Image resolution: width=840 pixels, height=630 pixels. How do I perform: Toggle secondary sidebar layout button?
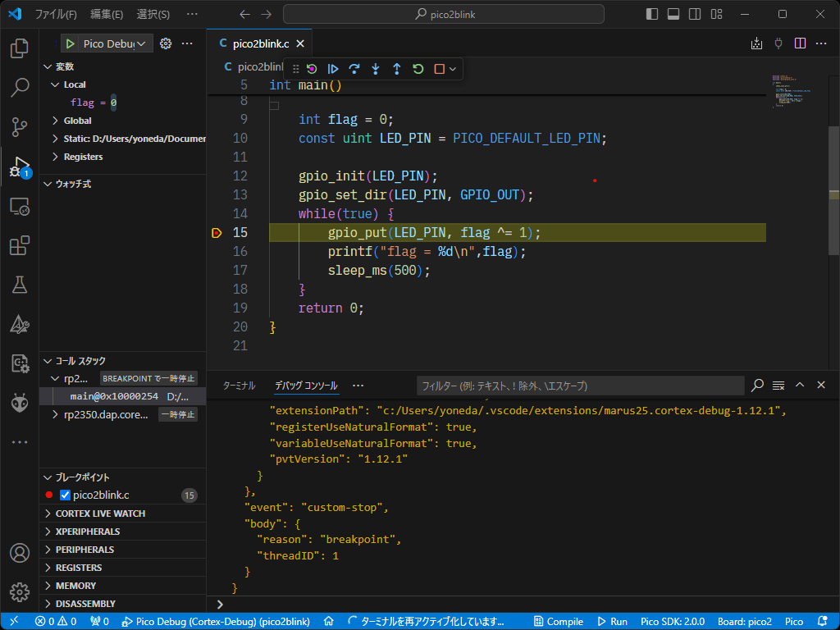[695, 14]
